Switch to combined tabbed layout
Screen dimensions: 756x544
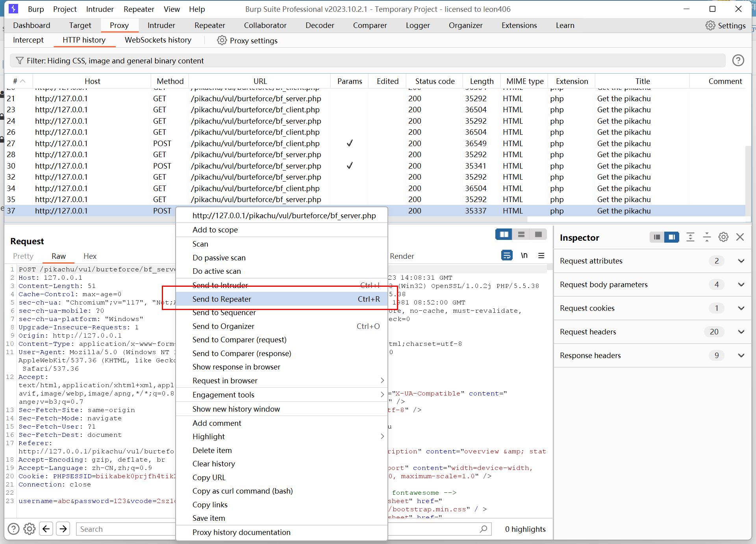(x=538, y=235)
